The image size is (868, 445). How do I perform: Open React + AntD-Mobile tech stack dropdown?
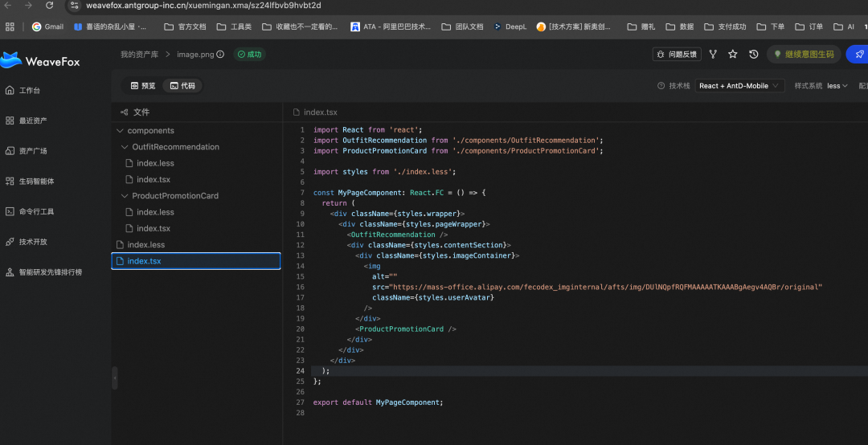739,86
